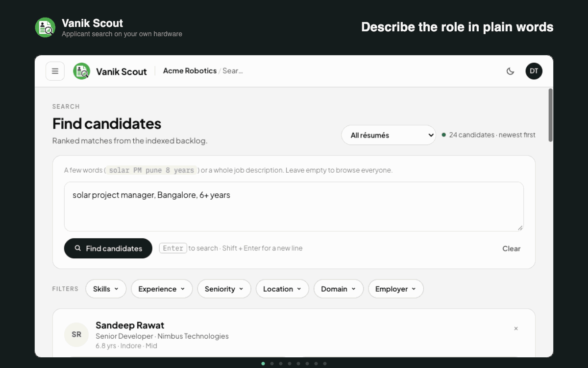Expand the Location filter
Image resolution: width=588 pixels, height=368 pixels.
tap(282, 289)
